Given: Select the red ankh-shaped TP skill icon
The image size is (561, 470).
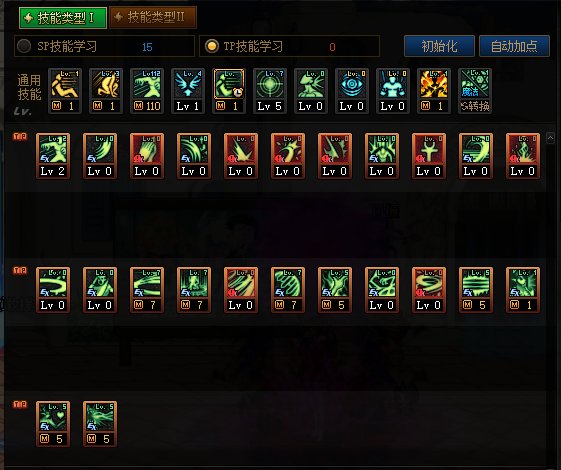Looking at the screenshot, I should [429, 156].
